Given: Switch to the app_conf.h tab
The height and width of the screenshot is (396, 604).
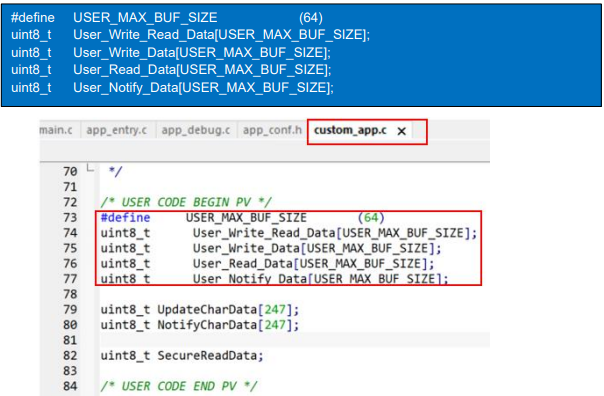Looking at the screenshot, I should (272, 130).
